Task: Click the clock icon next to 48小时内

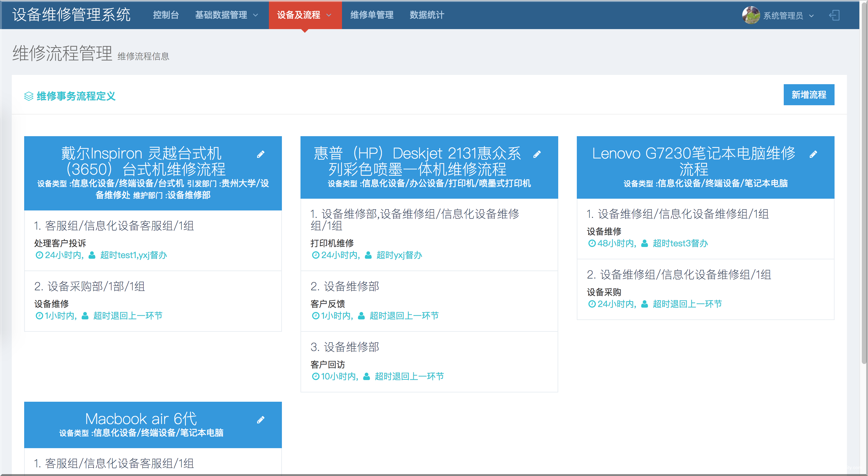Action: pyautogui.click(x=592, y=243)
